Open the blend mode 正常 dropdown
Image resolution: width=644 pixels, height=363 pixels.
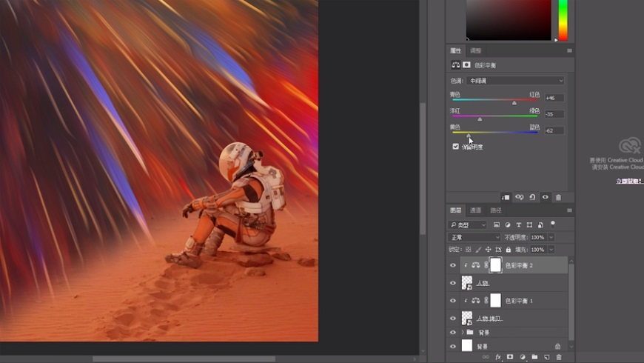pyautogui.click(x=474, y=237)
